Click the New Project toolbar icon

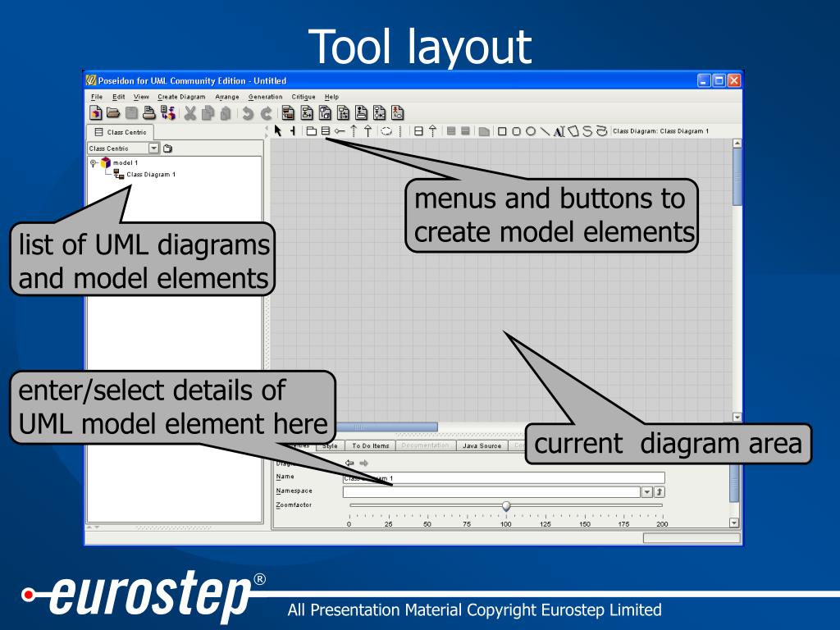95,112
